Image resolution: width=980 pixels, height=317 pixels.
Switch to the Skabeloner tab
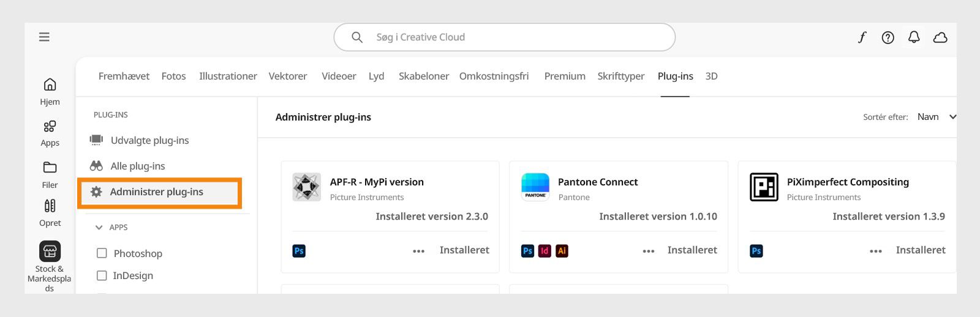(x=424, y=76)
